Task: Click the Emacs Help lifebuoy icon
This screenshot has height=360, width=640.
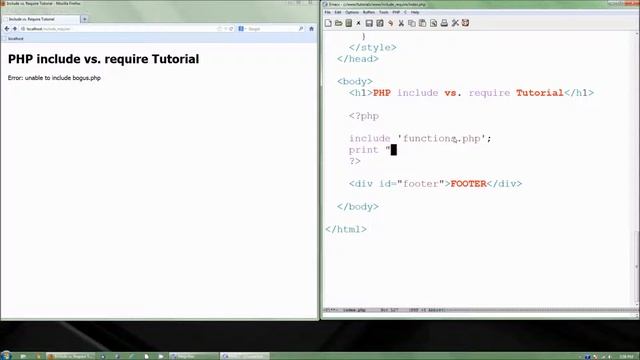Action: pos(466,23)
